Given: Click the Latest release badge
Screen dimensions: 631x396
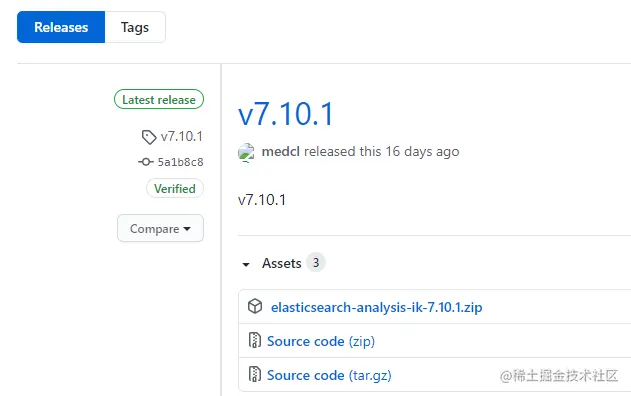Looking at the screenshot, I should tap(159, 99).
